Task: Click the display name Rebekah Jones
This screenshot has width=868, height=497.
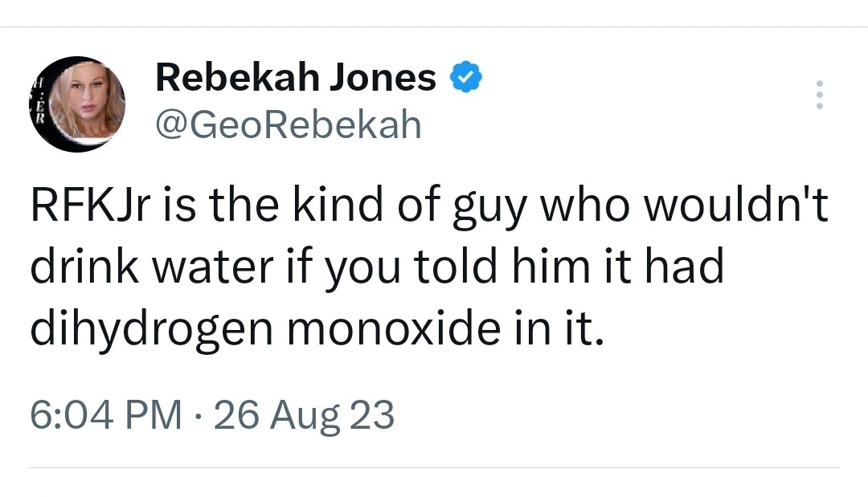Action: point(296,77)
